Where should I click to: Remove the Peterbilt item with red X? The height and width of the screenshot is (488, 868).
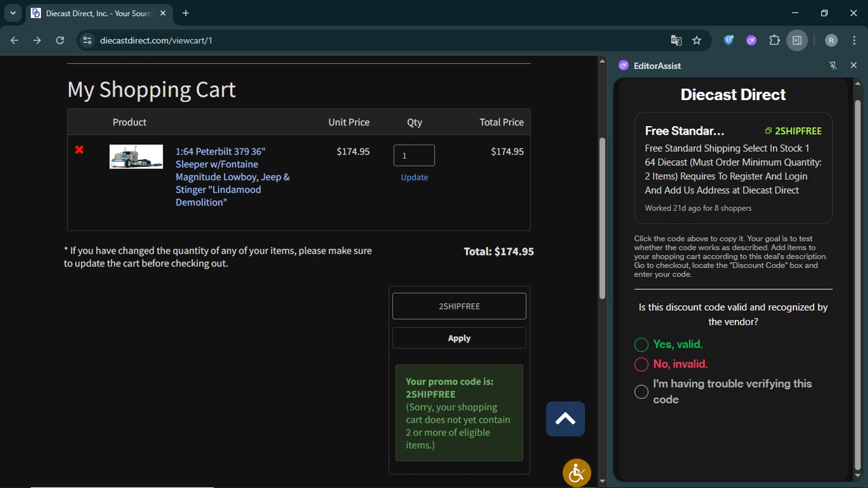click(79, 150)
